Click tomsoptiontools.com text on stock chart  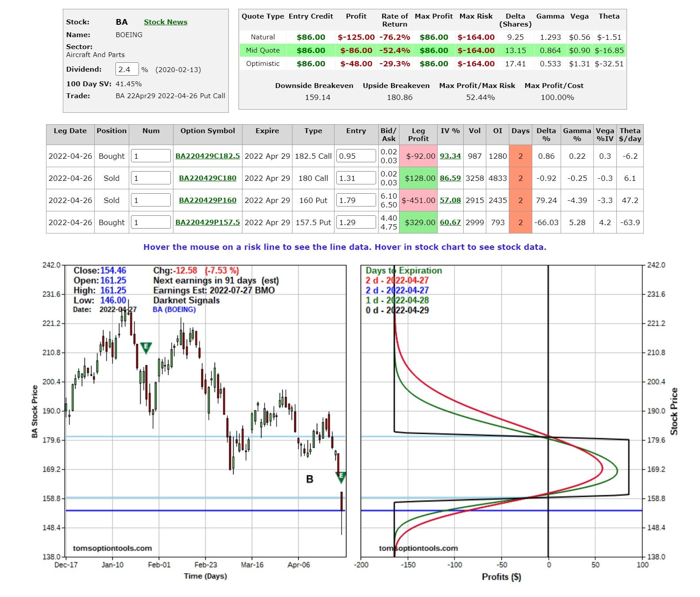(112, 548)
